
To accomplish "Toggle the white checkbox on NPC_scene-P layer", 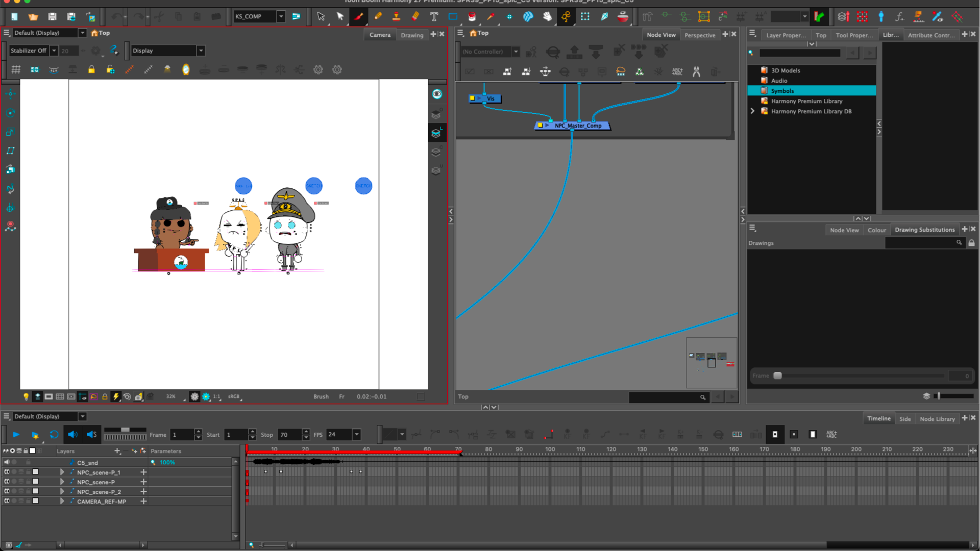I will coord(35,482).
